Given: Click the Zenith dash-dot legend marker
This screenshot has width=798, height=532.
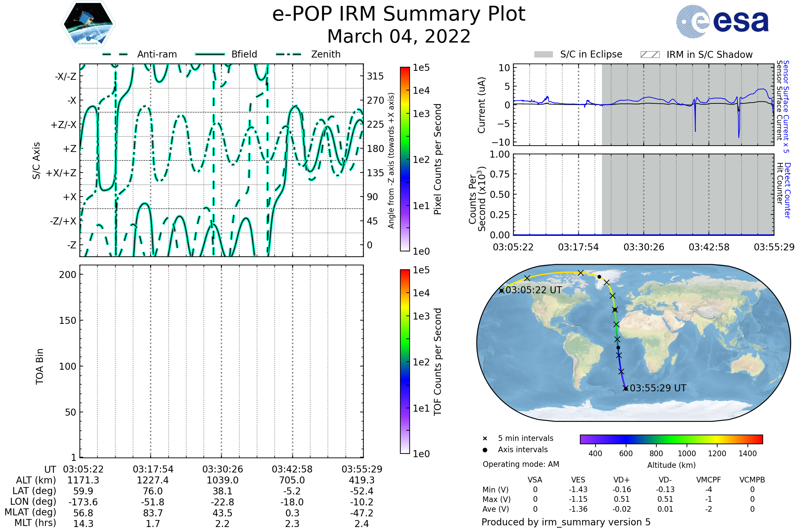Looking at the screenshot, I should (x=288, y=54).
